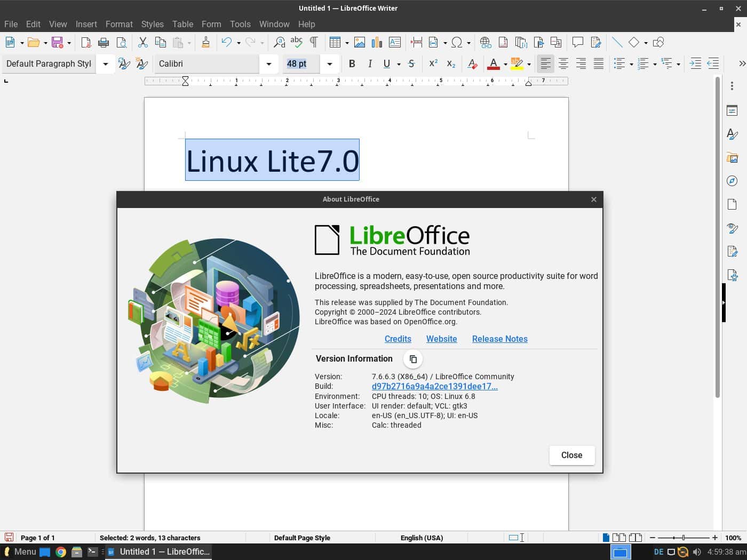The image size is (747, 560).
Task: Toggle bold formatting on selected text
Action: click(352, 63)
